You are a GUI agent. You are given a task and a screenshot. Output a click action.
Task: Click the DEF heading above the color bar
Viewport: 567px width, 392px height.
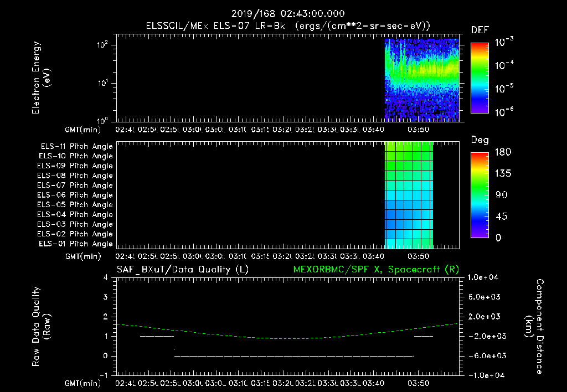480,30
